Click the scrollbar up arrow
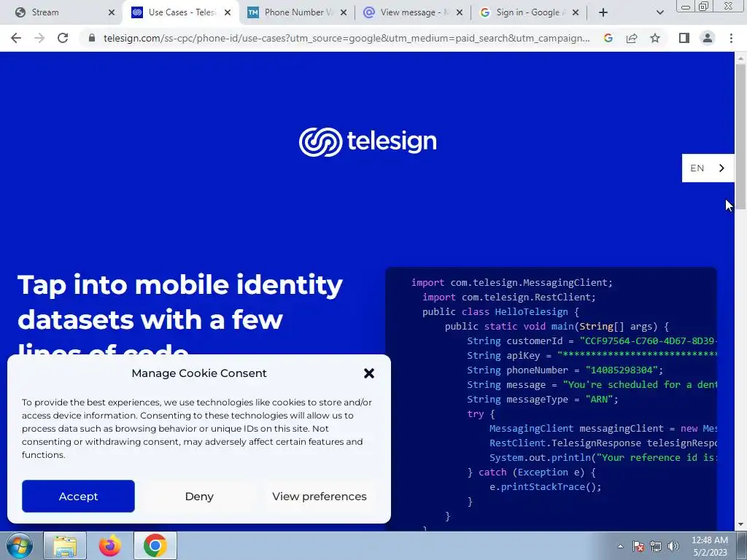The width and height of the screenshot is (747, 560). coord(740,58)
